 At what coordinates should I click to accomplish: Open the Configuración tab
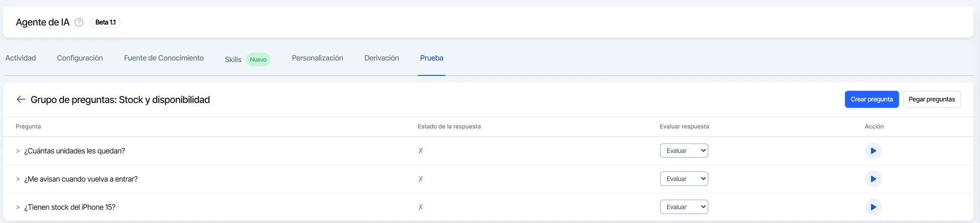click(80, 58)
